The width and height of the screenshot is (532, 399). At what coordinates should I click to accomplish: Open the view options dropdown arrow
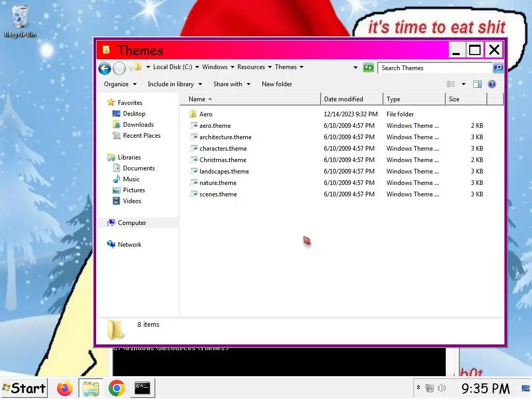(463, 84)
